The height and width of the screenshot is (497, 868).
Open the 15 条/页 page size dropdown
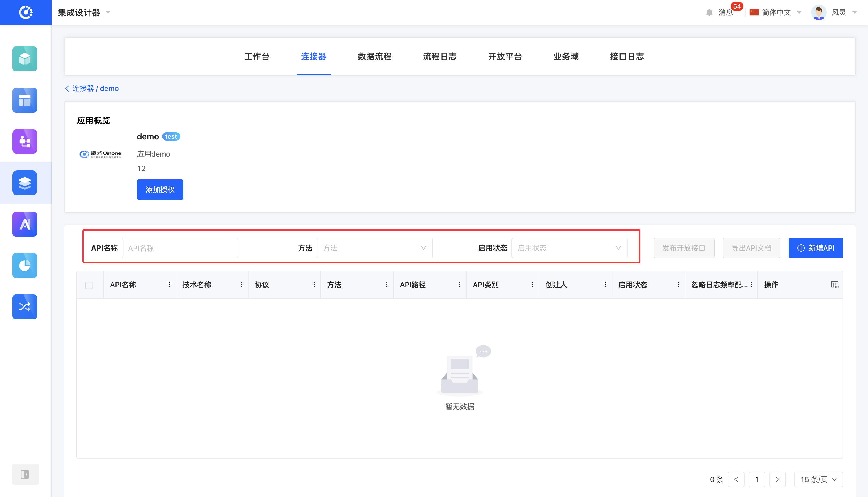818,479
